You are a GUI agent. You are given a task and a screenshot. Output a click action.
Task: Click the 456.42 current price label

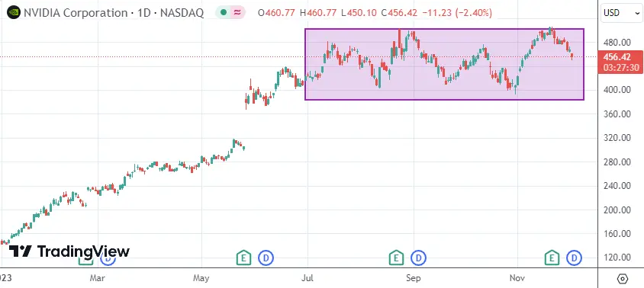click(620, 57)
